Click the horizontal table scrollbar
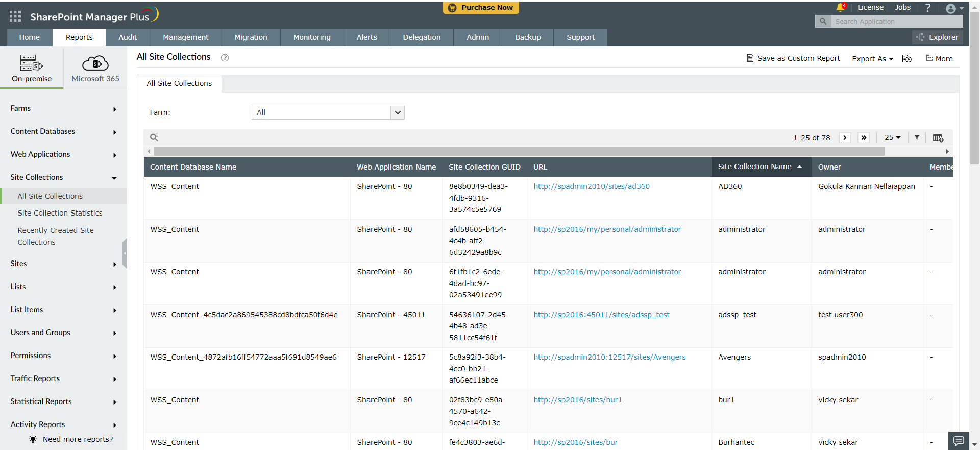Screen dimensions: 980x450 [519, 152]
